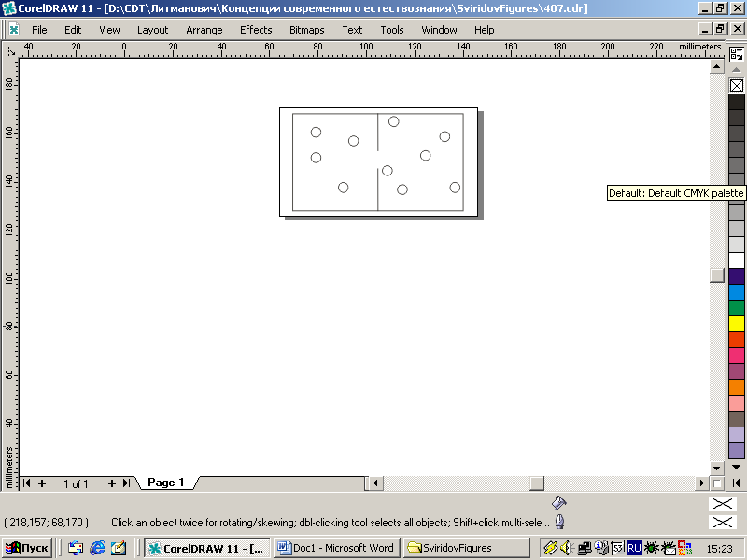Pick the black swatch in the palette

(737, 102)
